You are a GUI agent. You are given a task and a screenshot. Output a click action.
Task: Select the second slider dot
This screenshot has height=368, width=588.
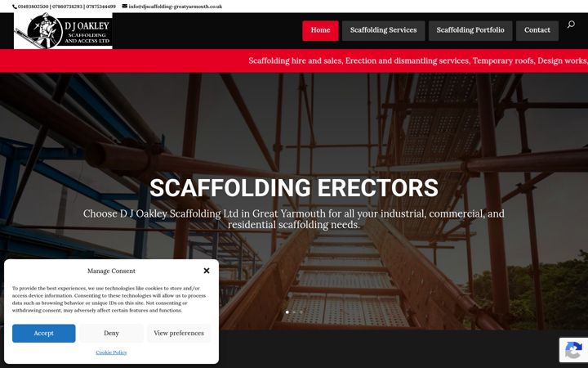294,312
